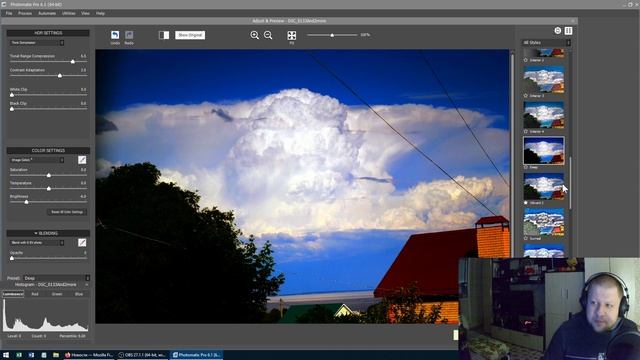Viewport: 640px width, 360px height.
Task: Open File Explorer folder icon in taskbar
Action: point(56,355)
